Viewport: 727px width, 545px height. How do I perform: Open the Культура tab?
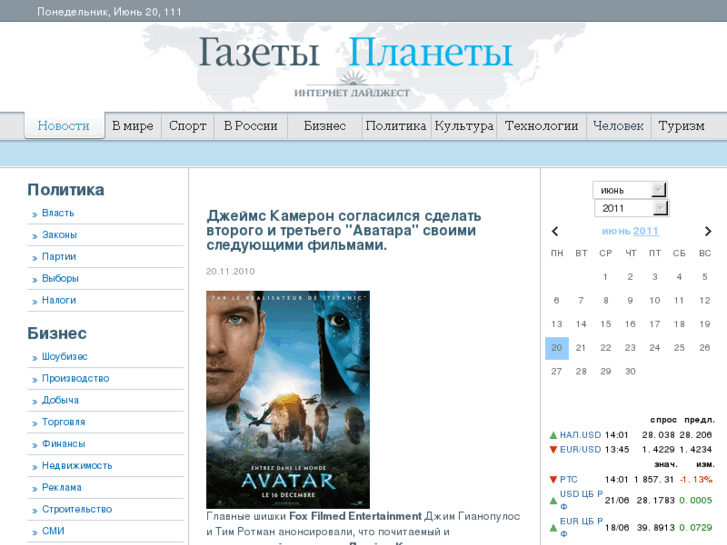click(x=464, y=126)
